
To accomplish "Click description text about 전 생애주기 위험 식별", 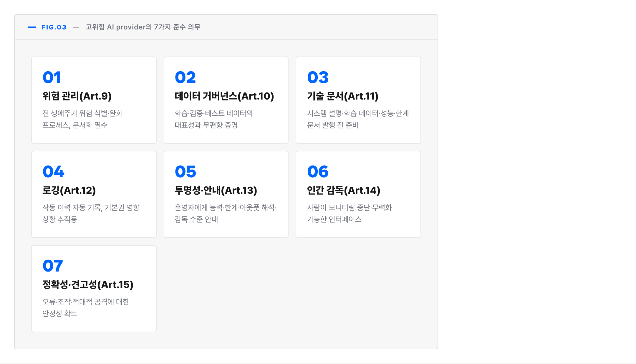I will pos(82,119).
